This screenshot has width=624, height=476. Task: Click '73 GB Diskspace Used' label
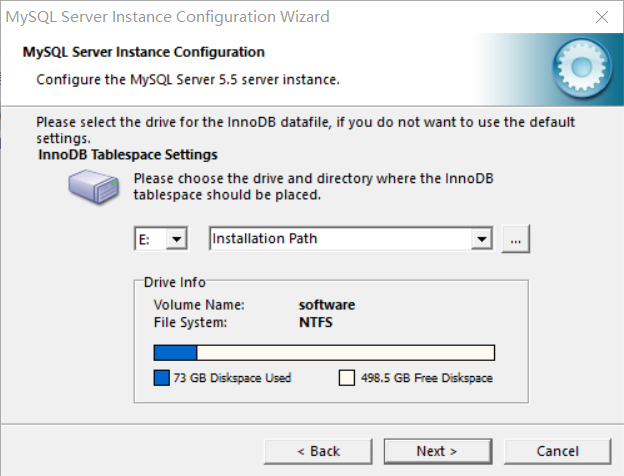coord(232,378)
